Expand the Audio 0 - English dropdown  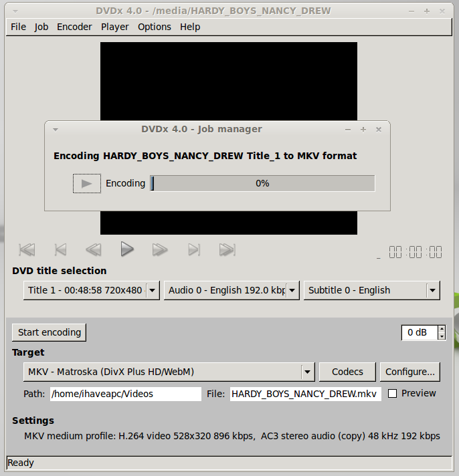tap(232, 291)
